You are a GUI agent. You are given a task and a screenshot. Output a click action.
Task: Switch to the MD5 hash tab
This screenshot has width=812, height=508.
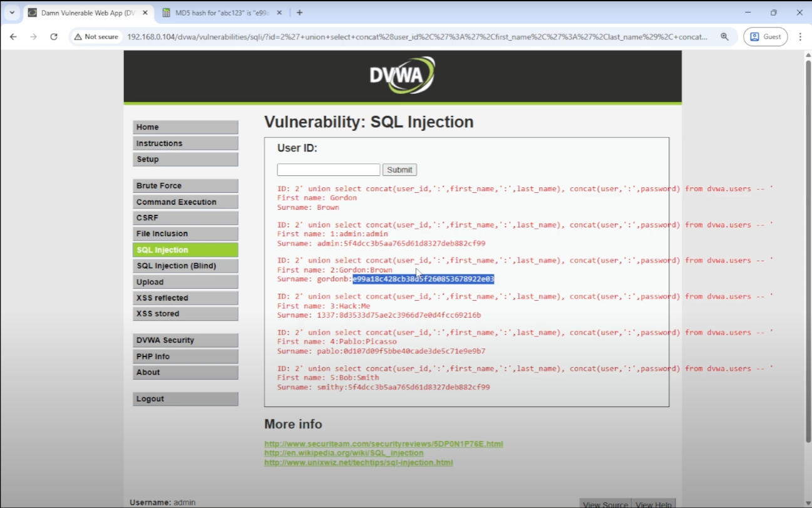pos(219,13)
